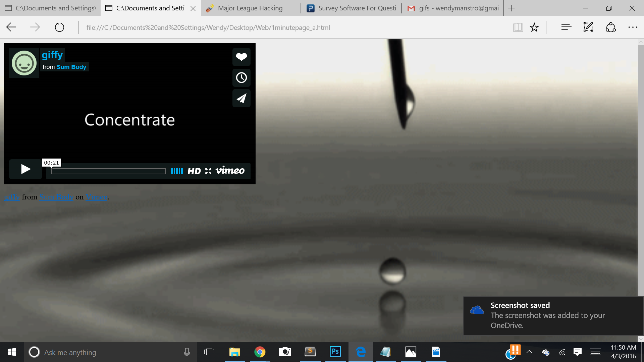The image size is (644, 362).
Task: Seek along the video progress bar
Action: point(108,171)
